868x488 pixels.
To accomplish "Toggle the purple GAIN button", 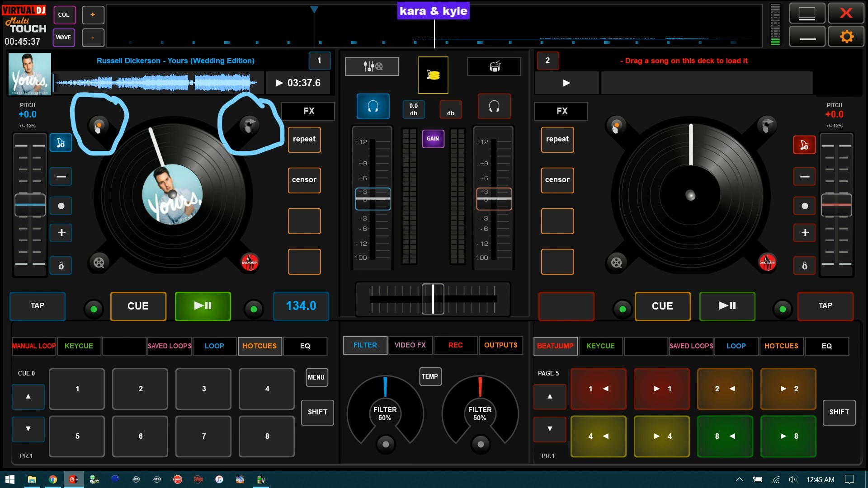I will pyautogui.click(x=433, y=139).
